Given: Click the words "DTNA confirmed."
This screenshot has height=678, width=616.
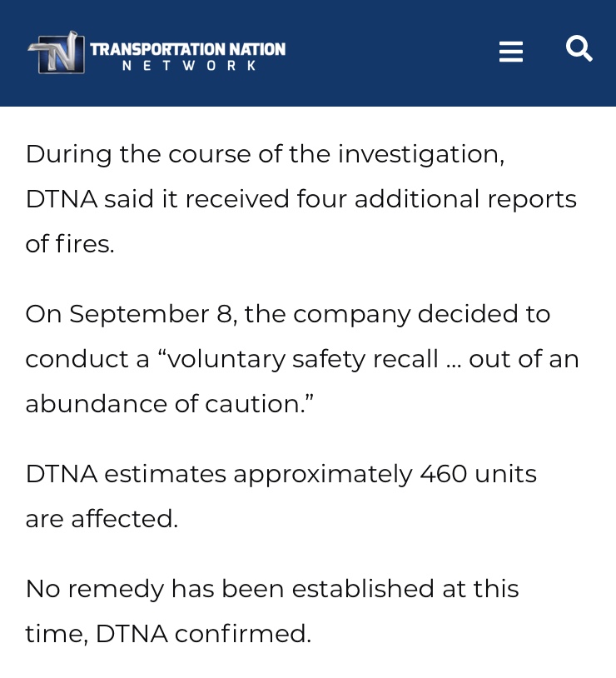Looking at the screenshot, I should [x=203, y=634].
